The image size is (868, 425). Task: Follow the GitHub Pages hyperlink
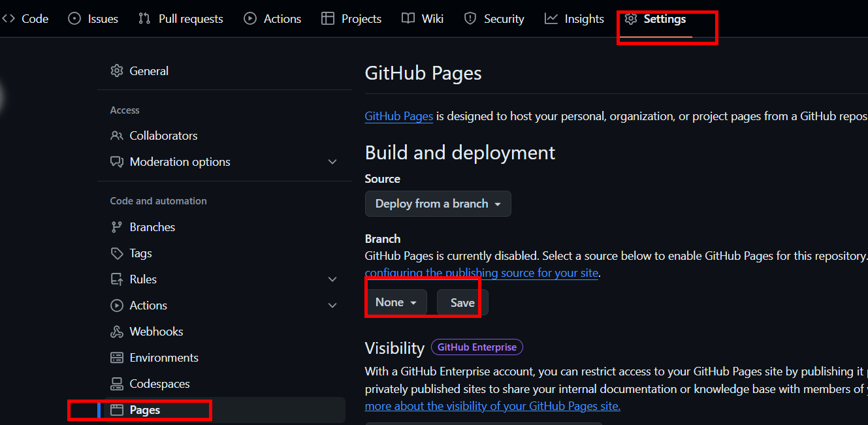click(398, 116)
